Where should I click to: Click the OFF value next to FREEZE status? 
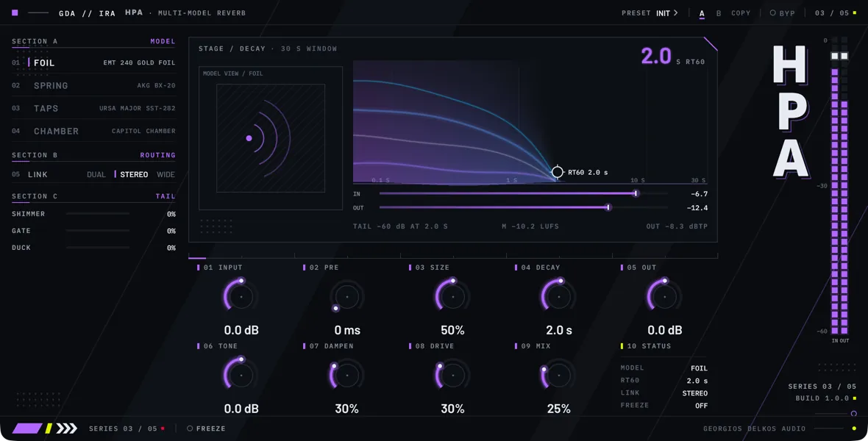[x=701, y=406]
